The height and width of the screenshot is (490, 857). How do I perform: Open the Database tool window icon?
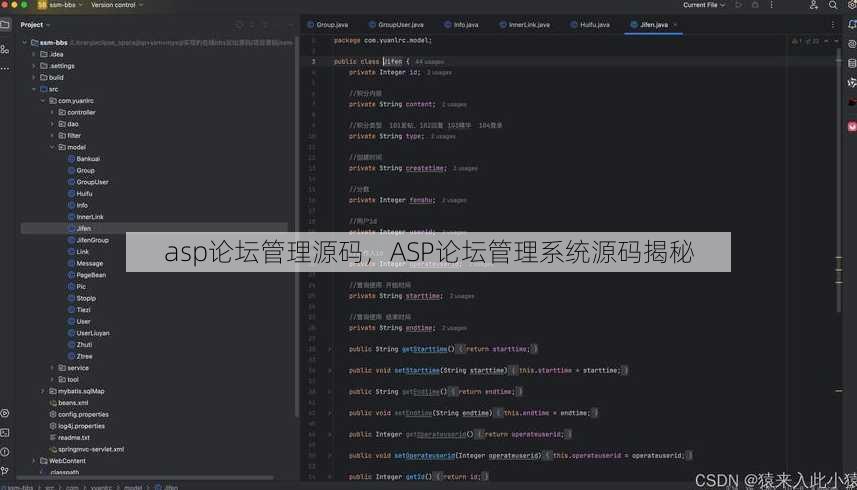(x=852, y=63)
